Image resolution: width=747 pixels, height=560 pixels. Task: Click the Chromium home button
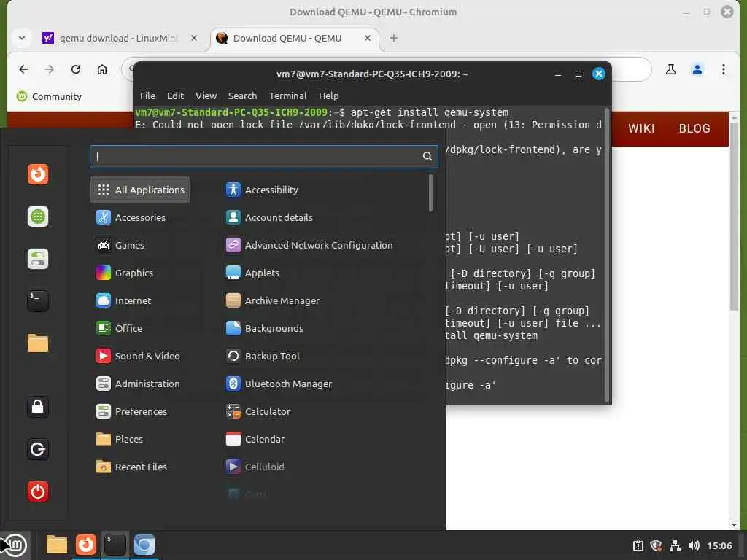[102, 69]
